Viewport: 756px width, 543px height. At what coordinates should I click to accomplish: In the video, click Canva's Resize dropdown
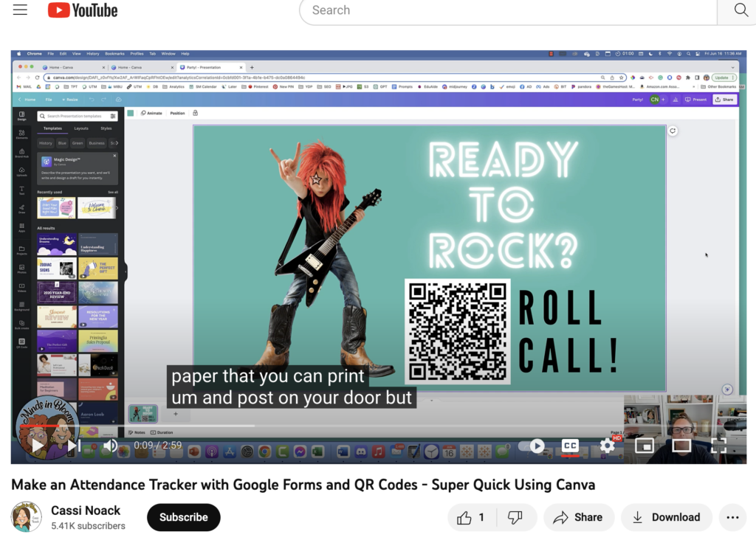[70, 100]
